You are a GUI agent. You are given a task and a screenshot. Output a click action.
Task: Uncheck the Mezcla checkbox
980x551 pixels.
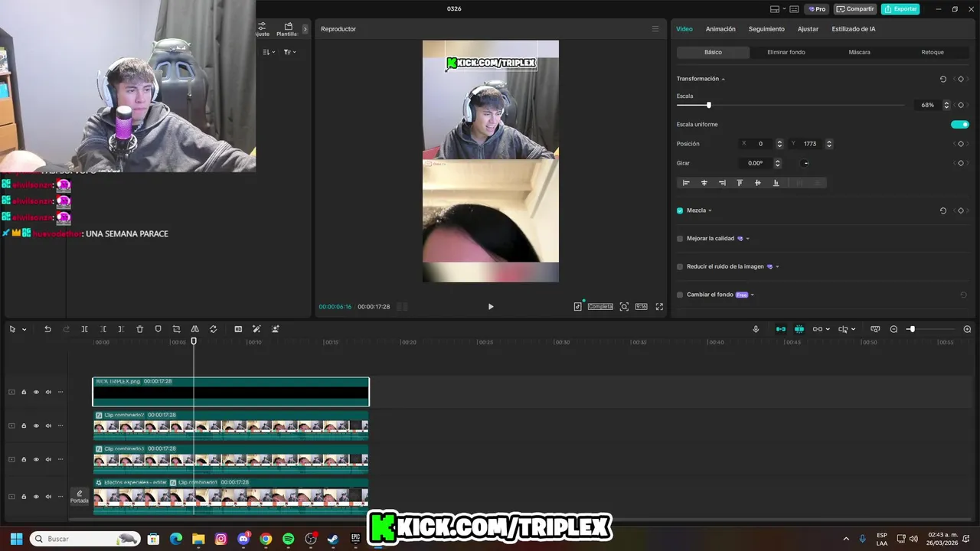point(680,210)
